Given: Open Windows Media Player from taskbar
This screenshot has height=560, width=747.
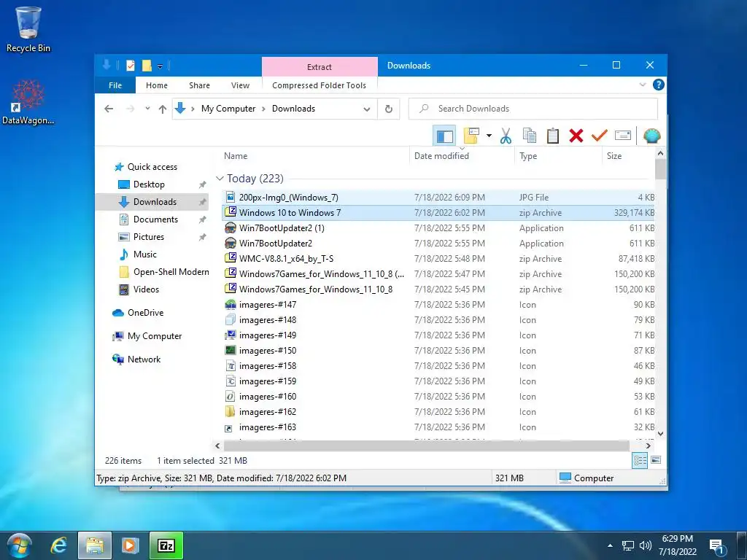Looking at the screenshot, I should [130, 545].
